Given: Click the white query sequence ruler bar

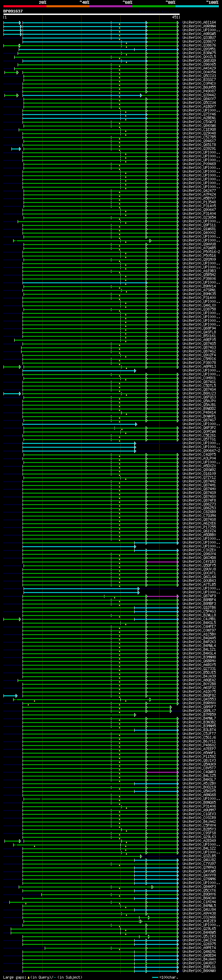Looking at the screenshot, I should point(92,15).
